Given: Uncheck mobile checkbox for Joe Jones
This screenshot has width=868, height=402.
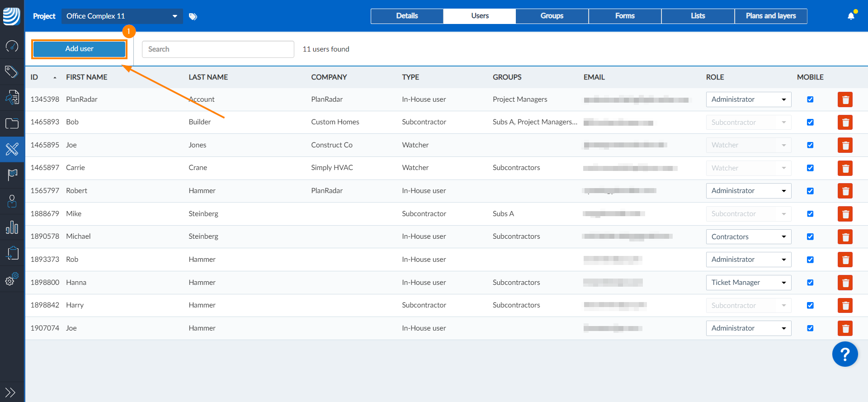Looking at the screenshot, I should (810, 145).
